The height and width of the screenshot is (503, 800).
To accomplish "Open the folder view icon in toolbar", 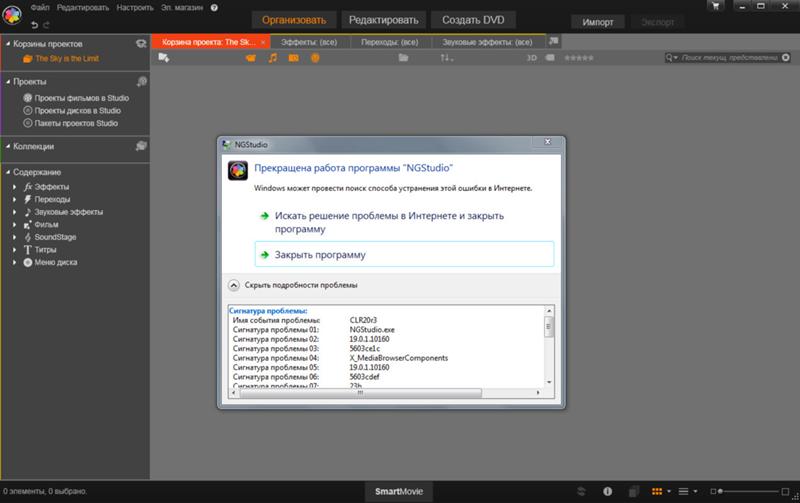I will click(403, 58).
